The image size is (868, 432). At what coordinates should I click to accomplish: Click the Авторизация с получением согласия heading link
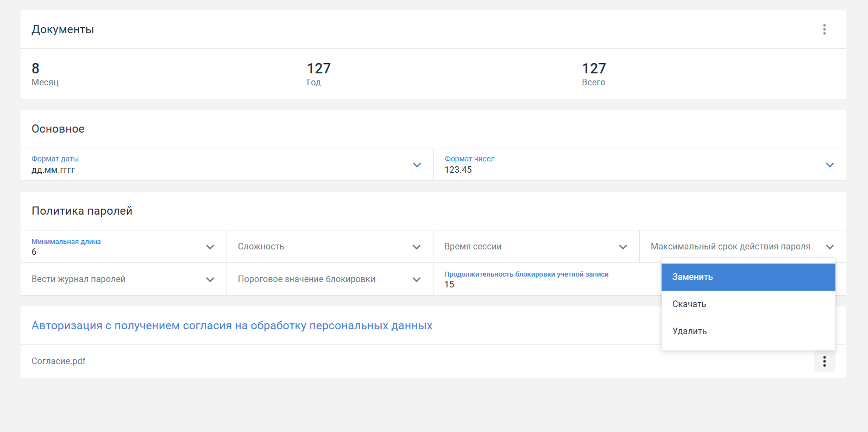tap(232, 325)
